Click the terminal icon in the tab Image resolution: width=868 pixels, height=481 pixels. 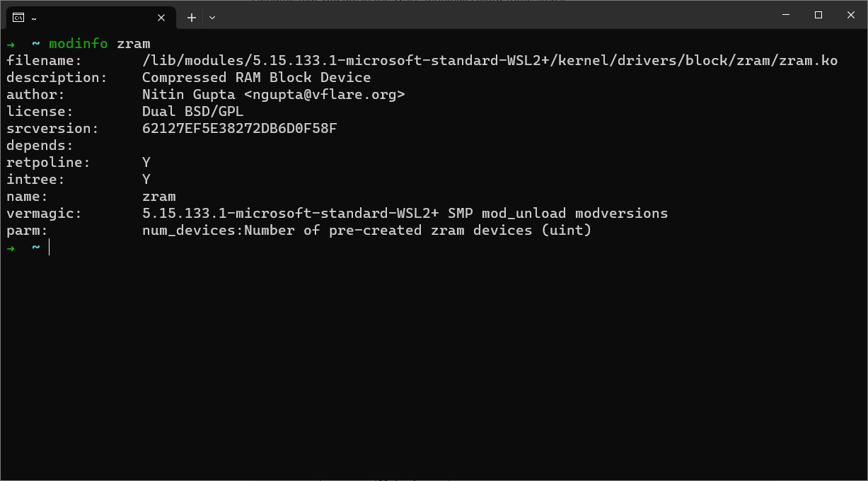(x=18, y=18)
